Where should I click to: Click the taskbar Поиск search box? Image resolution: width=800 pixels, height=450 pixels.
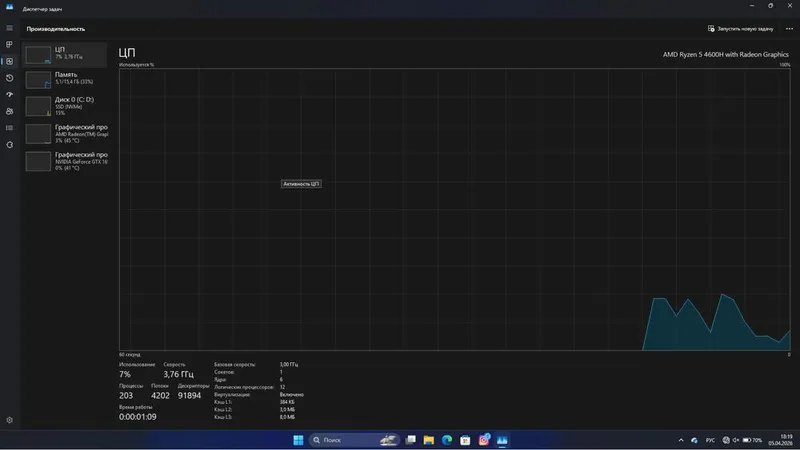(354, 440)
